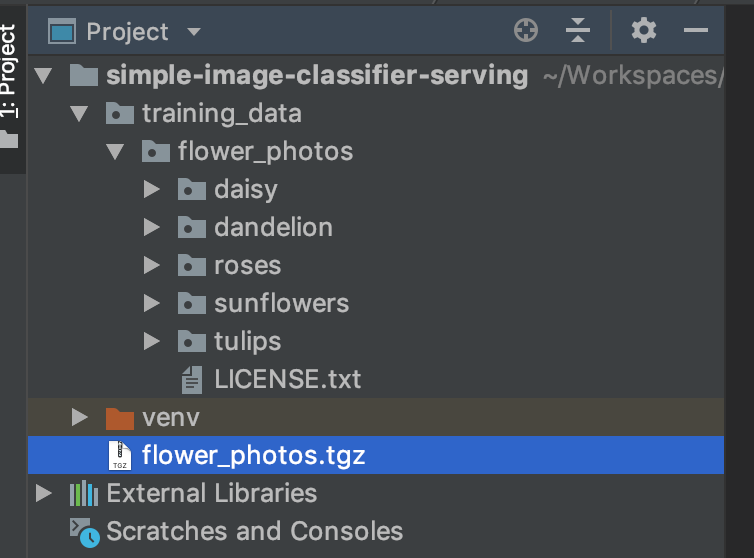Screen dimensions: 754x558
Task: Expand the sunflowers folder
Action: pyautogui.click(x=152, y=303)
